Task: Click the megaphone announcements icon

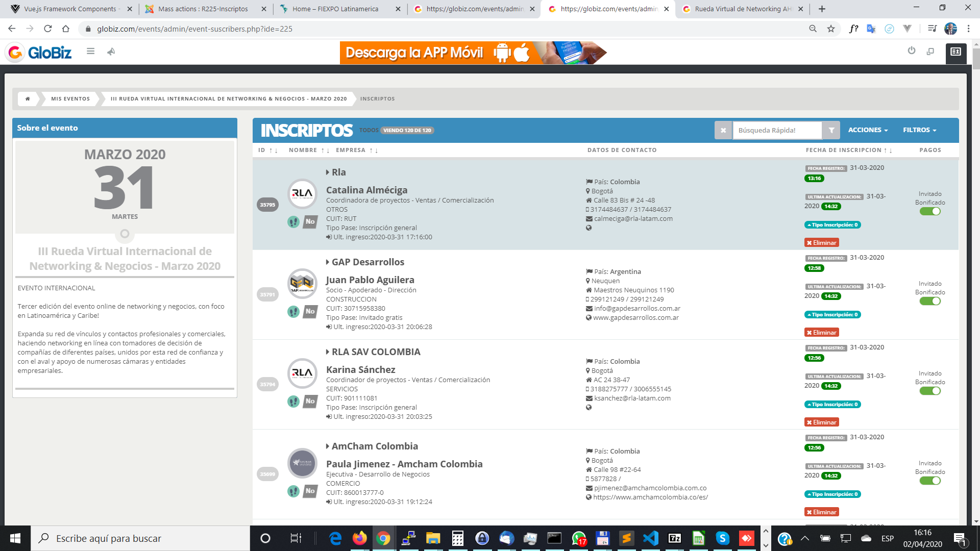Action: pos(111,51)
